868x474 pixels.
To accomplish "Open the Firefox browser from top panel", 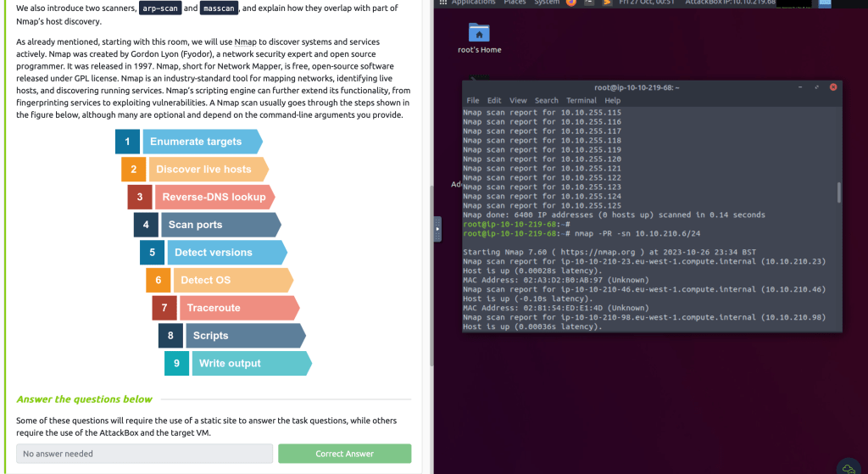I will pos(571,3).
